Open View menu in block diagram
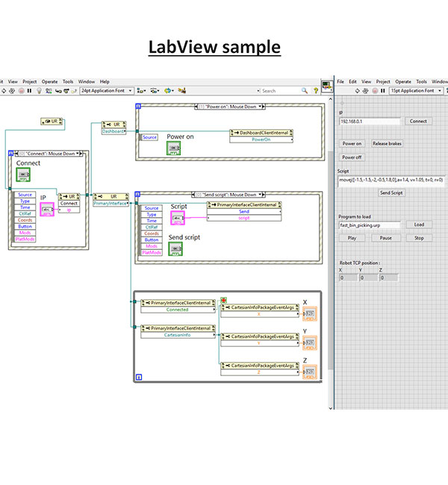Viewport: 448px width, 485px height. click(13, 81)
